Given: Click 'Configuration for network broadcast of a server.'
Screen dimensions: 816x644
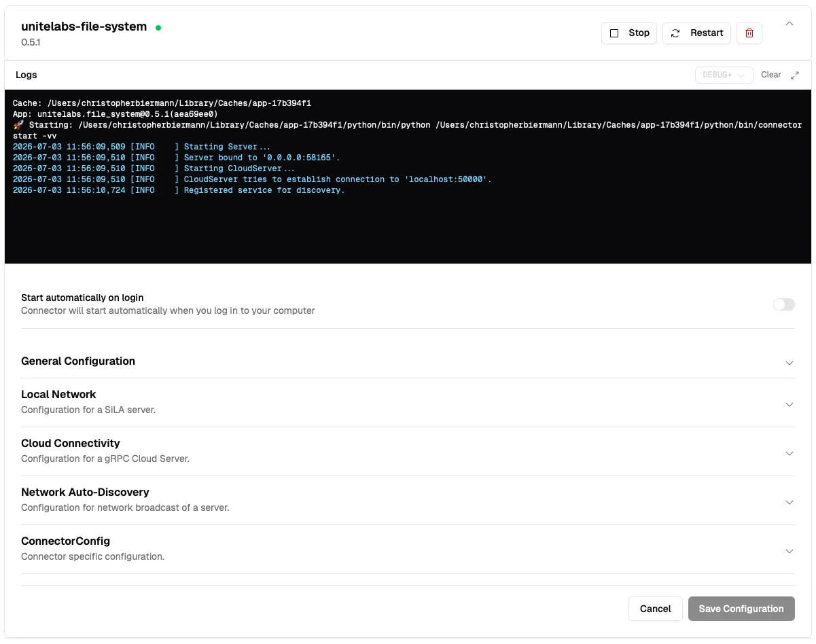Looking at the screenshot, I should coord(125,507).
